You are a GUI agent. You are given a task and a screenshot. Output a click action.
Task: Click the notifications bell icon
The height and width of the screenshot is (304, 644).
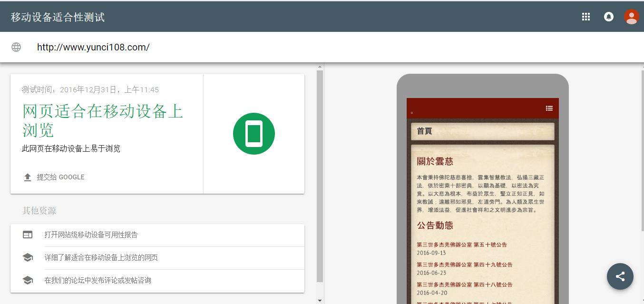(608, 17)
